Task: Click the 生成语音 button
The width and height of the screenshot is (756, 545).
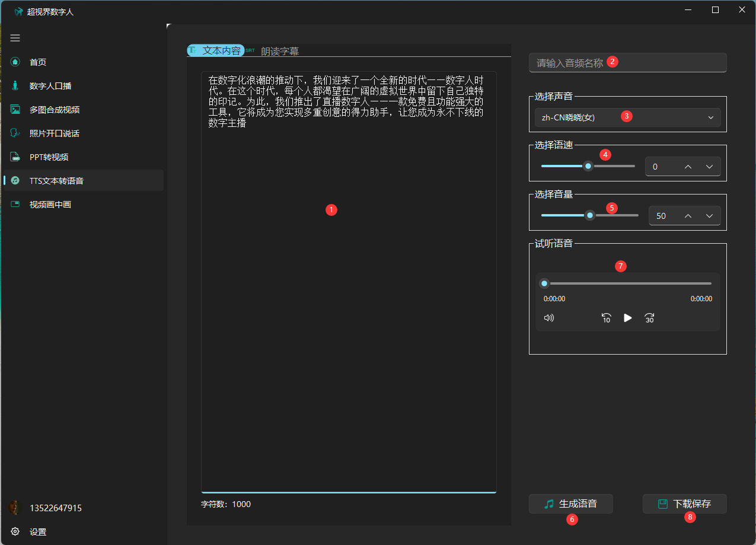Action: pyautogui.click(x=570, y=504)
